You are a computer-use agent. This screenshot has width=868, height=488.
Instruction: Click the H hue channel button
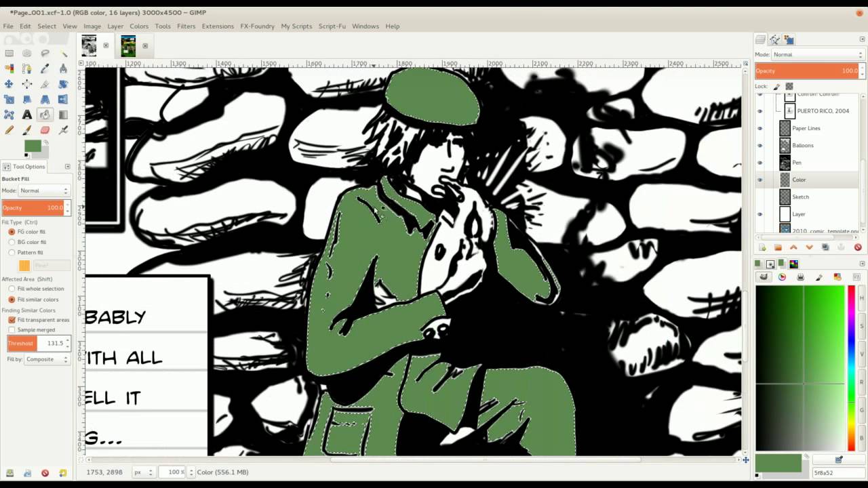[862, 298]
